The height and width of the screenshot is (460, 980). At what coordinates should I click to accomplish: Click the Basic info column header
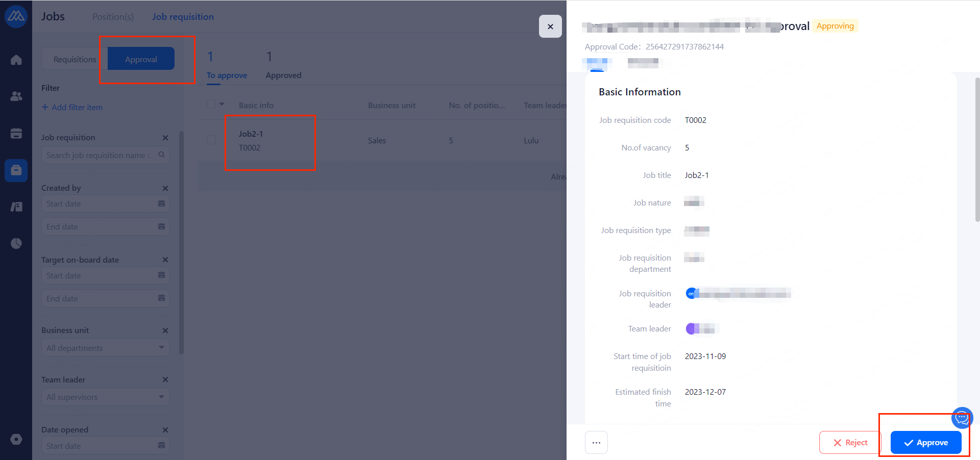(x=256, y=106)
